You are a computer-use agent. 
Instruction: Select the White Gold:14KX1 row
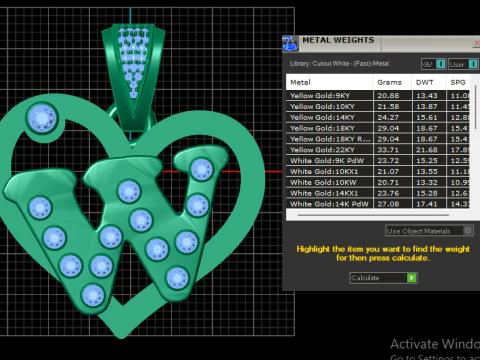pos(378,193)
